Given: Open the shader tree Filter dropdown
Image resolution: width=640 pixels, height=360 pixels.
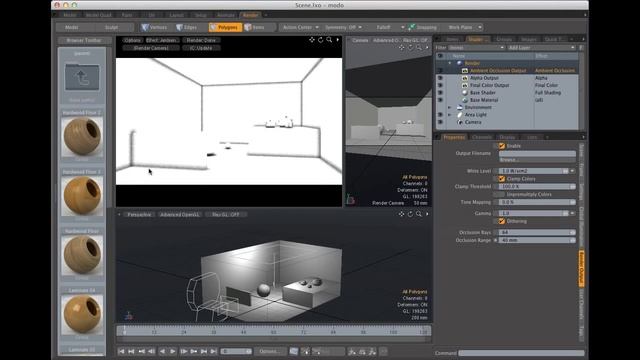Looking at the screenshot, I should coord(477,48).
